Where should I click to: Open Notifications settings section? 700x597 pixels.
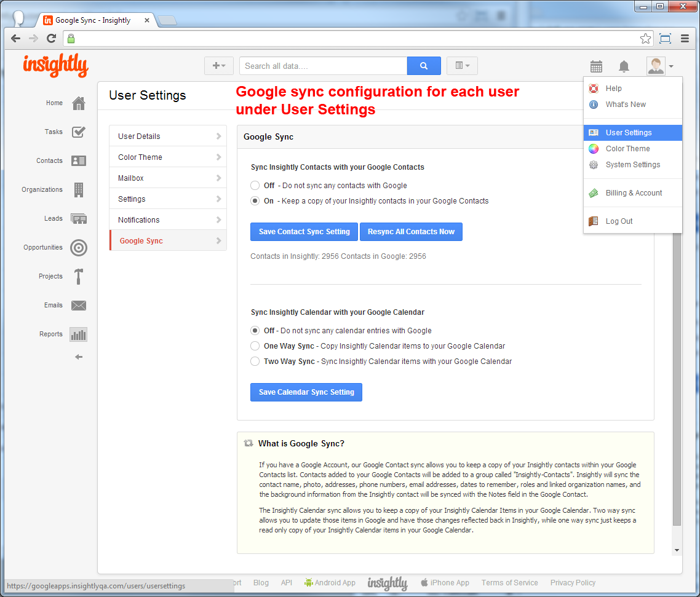(168, 220)
